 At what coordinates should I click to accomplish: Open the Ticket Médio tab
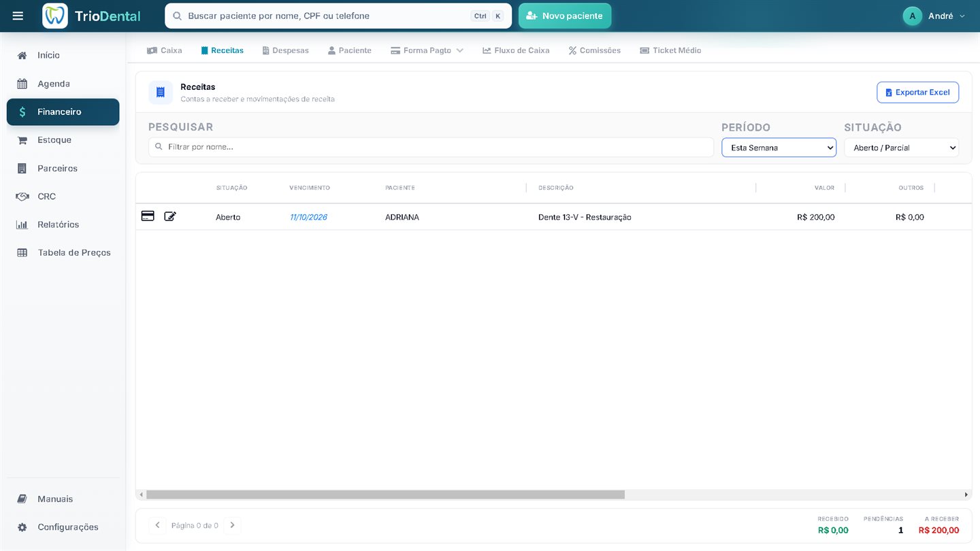pos(670,50)
